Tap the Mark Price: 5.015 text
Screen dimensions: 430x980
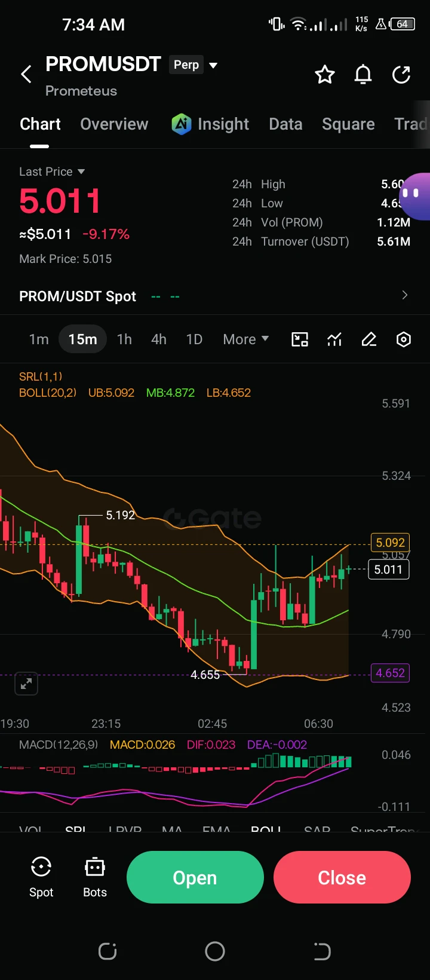66,259
